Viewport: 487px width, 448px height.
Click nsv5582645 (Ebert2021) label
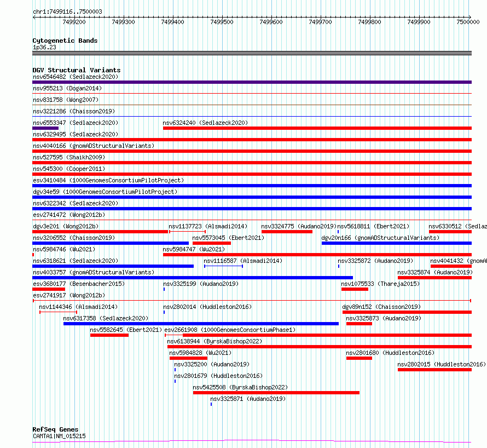point(126,330)
